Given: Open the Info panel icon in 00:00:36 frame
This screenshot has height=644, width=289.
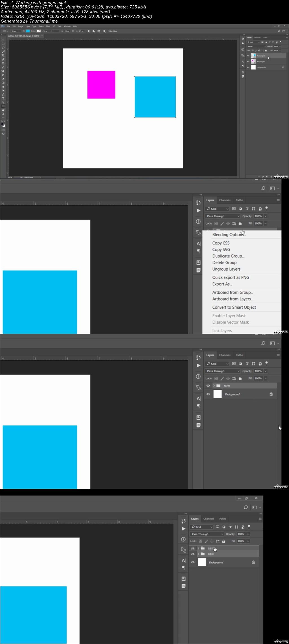Looking at the screenshot, I should click(198, 222).
